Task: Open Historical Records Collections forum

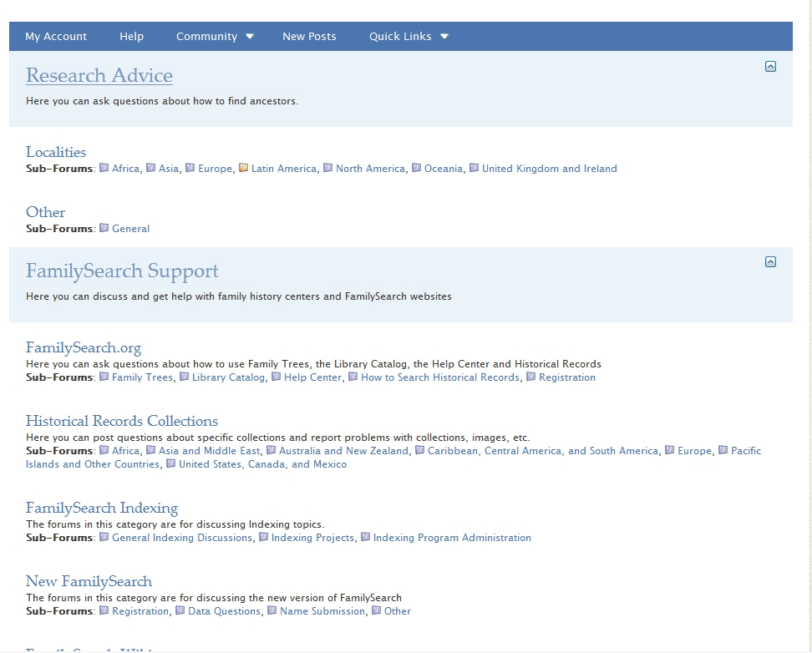Action: (x=122, y=421)
